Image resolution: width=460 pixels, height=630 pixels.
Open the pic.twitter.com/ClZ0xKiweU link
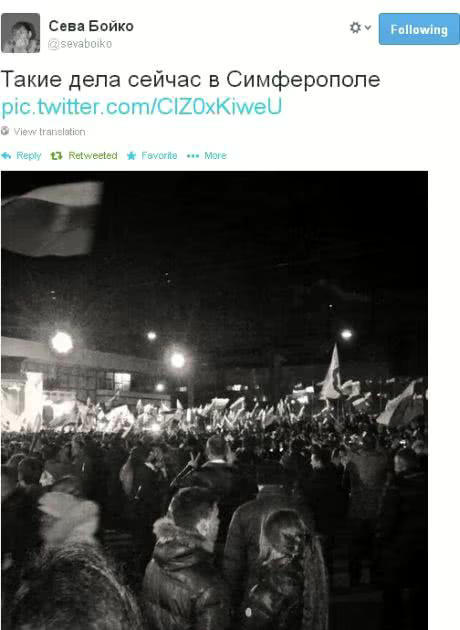pos(141,106)
